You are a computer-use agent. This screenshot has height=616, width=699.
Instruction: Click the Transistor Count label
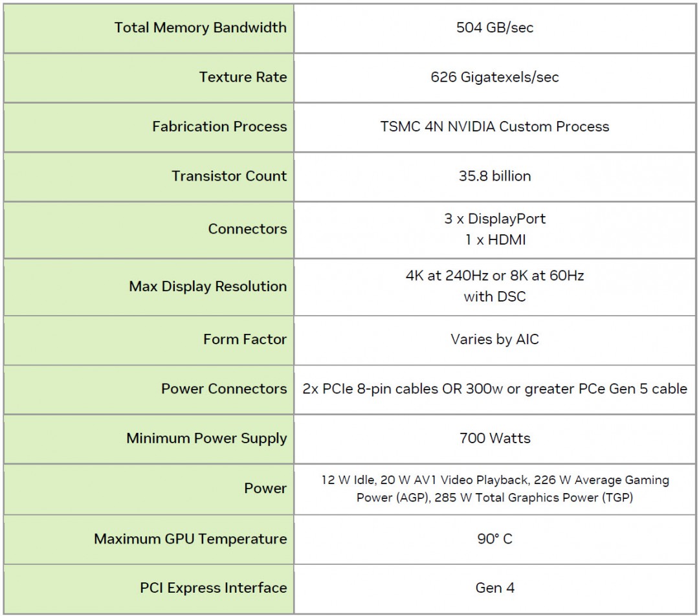[229, 176]
